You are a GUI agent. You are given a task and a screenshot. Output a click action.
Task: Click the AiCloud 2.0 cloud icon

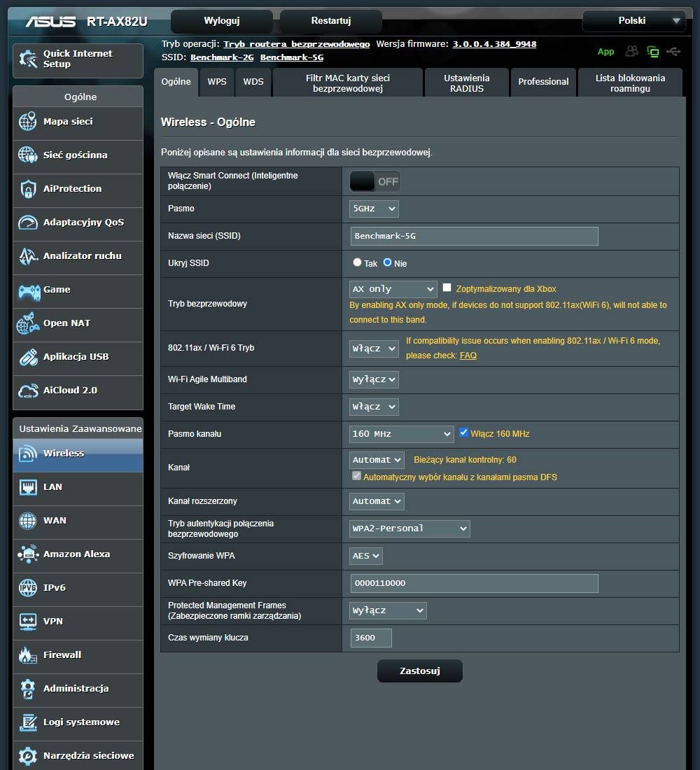(x=27, y=391)
